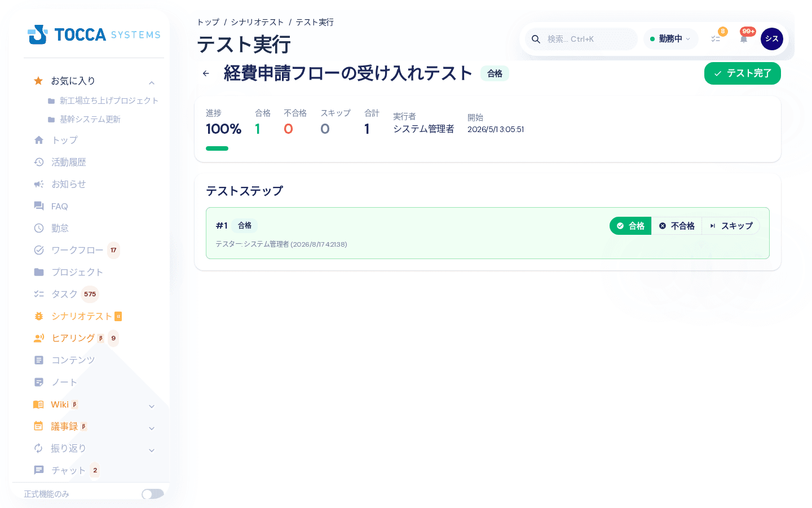Click the start time 2026/5/1 3:05:51
Screen dimensions: 812x508
(496, 129)
